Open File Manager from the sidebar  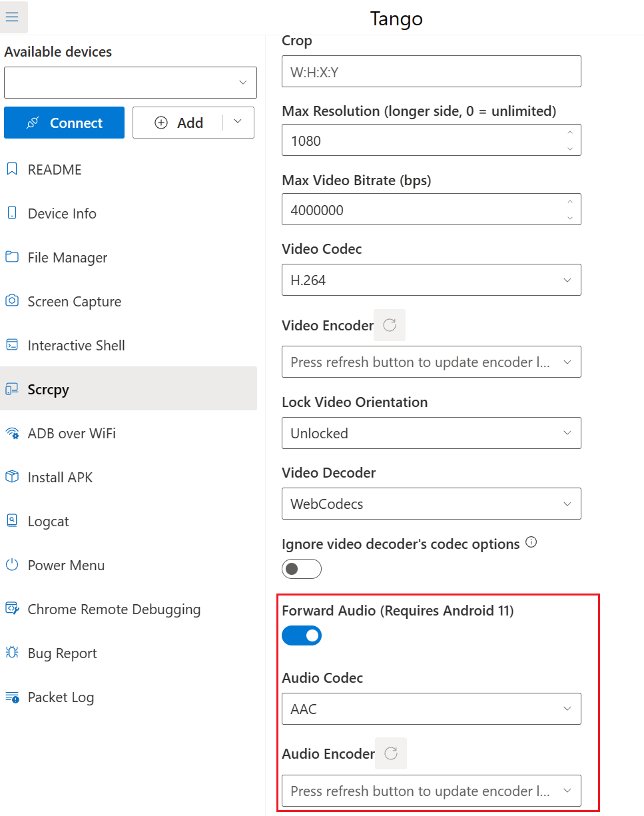pyautogui.click(x=67, y=258)
